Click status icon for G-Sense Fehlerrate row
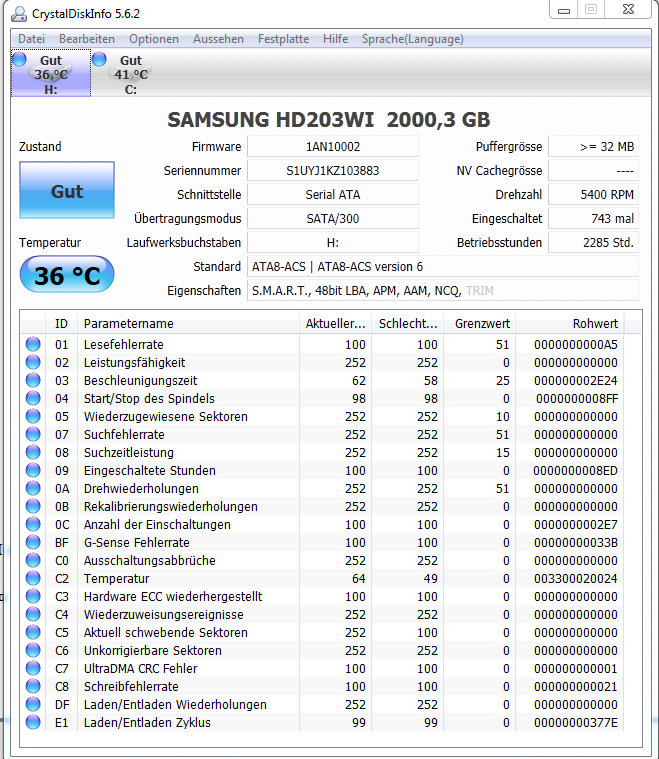The width and height of the screenshot is (659, 759). (33, 542)
